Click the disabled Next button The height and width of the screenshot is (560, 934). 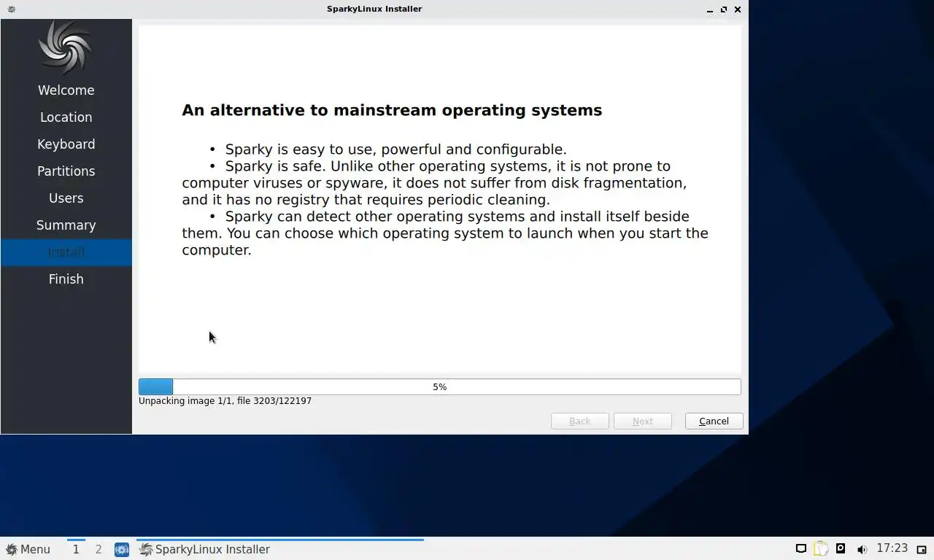pyautogui.click(x=642, y=421)
